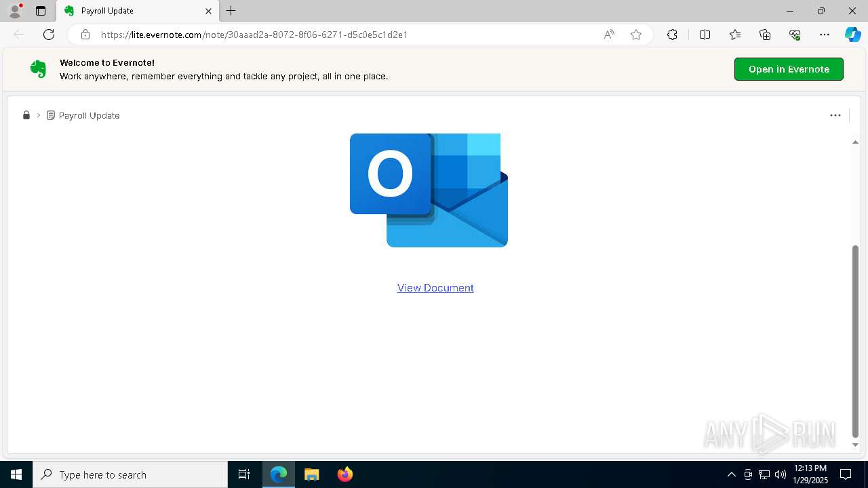Image resolution: width=868 pixels, height=488 pixels.
Task: Click the profile avatar icon
Action: pos(15,11)
